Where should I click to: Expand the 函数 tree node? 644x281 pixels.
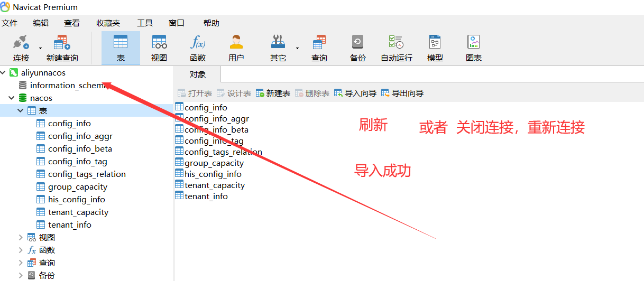click(21, 250)
